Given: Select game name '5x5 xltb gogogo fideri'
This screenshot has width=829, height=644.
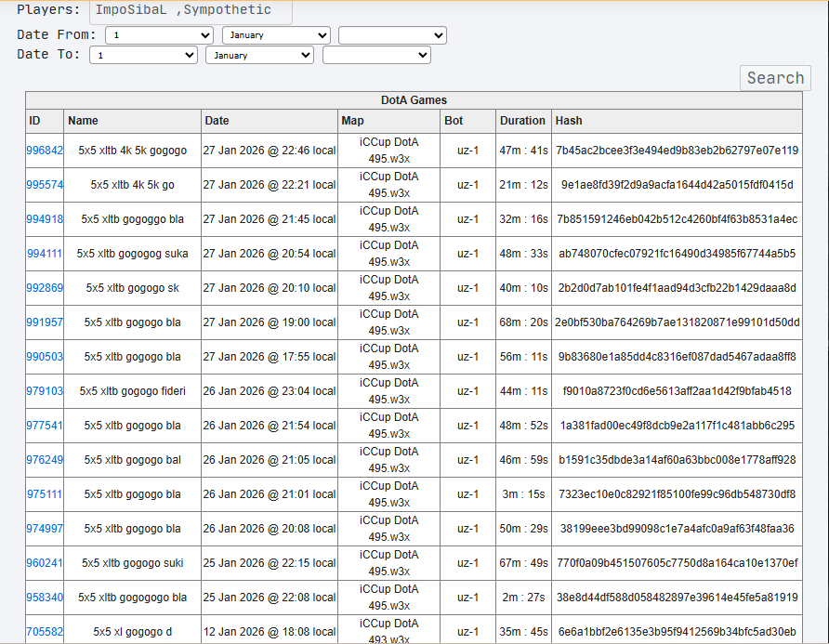Looking at the screenshot, I should (132, 391).
